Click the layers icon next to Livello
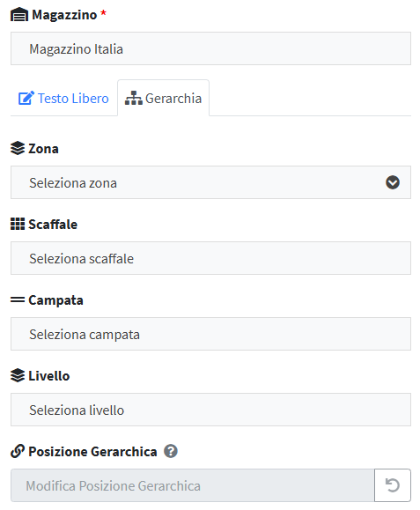 tap(18, 375)
